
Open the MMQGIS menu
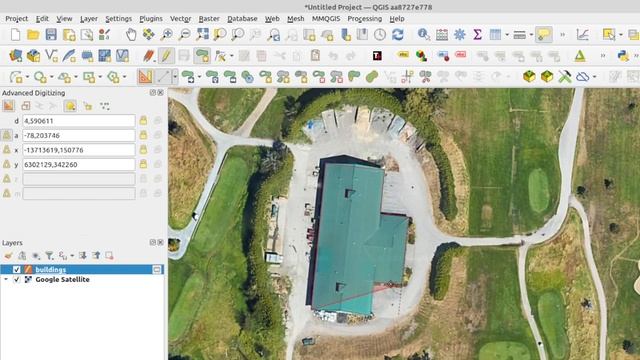coord(326,19)
